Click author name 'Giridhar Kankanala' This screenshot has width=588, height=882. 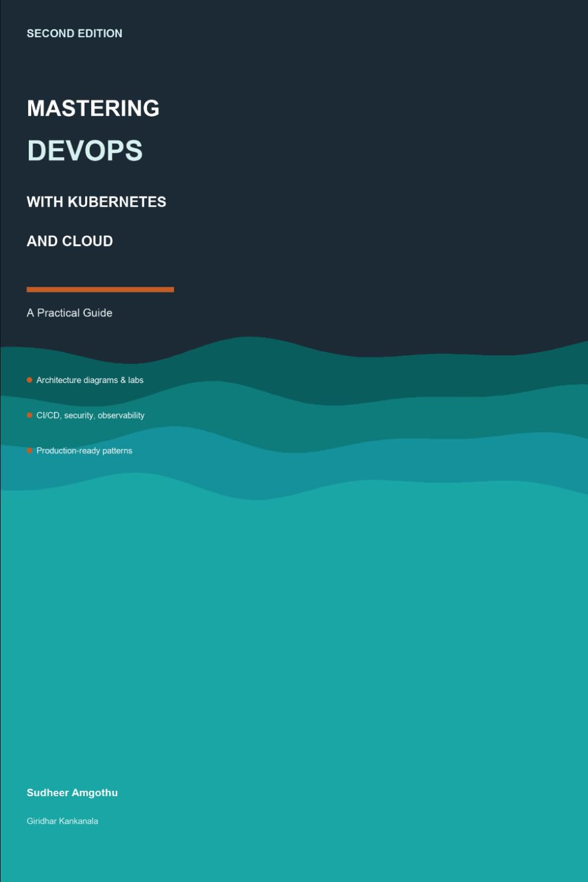62,821
